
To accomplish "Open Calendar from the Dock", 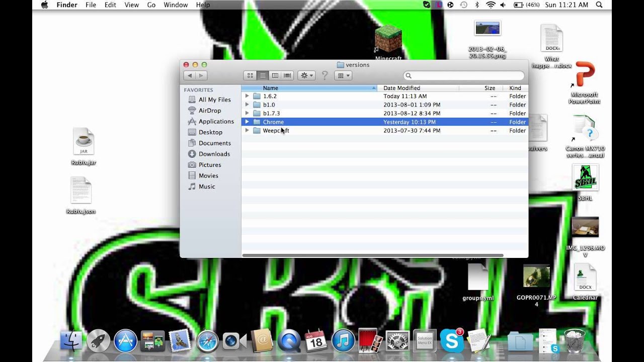I will pyautogui.click(x=316, y=340).
